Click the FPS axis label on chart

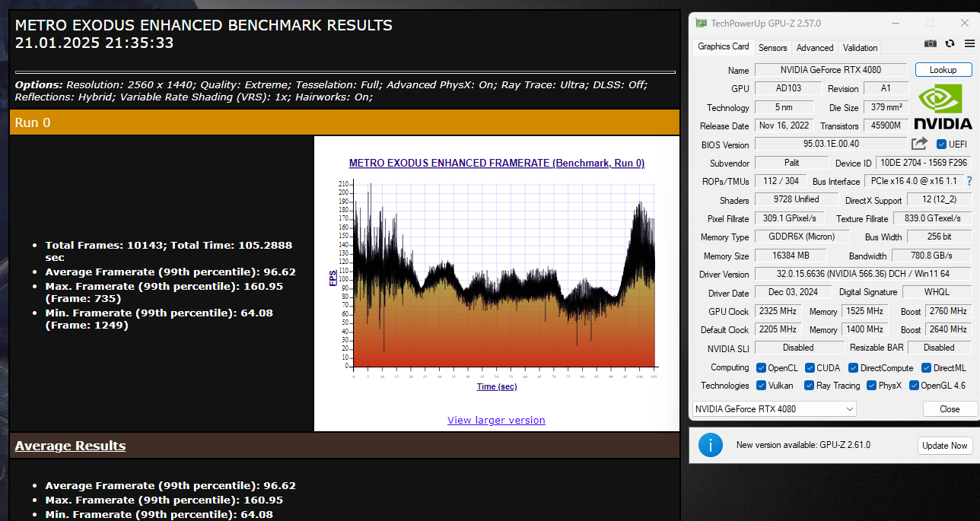(x=332, y=278)
